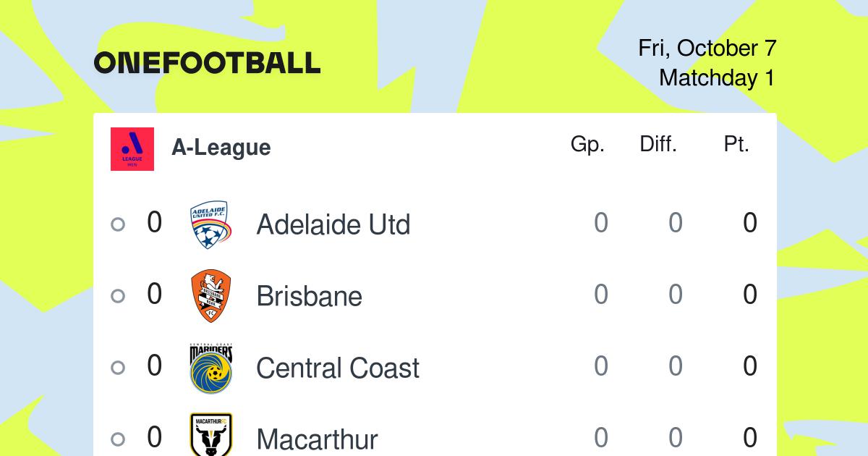This screenshot has height=456, width=868.
Task: Open the Brisbane team name
Action: (x=310, y=296)
